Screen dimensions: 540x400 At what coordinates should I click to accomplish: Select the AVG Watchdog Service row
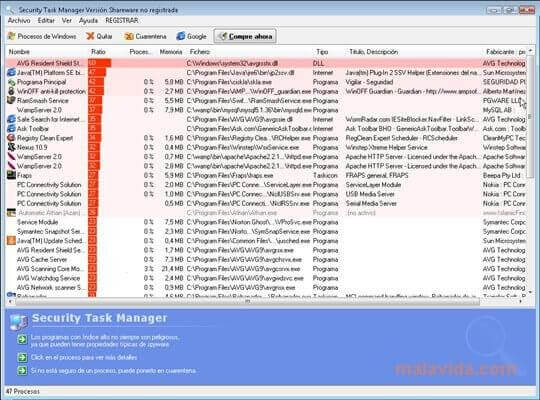[266, 278]
